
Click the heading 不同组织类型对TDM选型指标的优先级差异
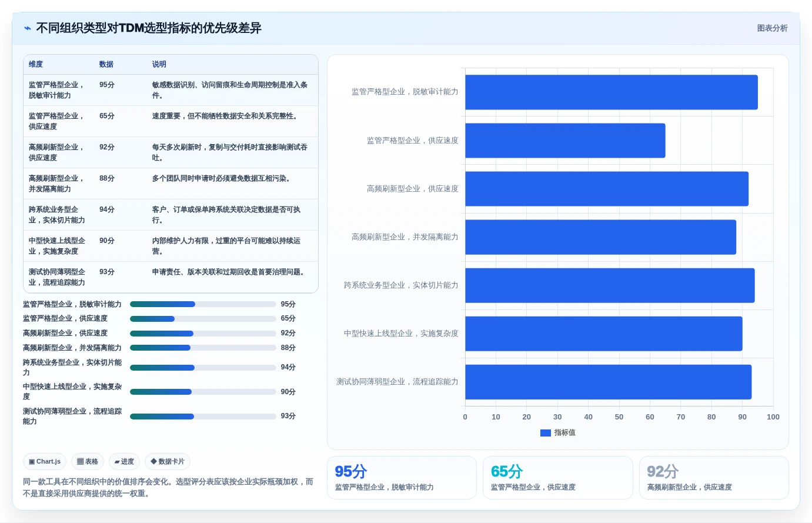pos(149,28)
